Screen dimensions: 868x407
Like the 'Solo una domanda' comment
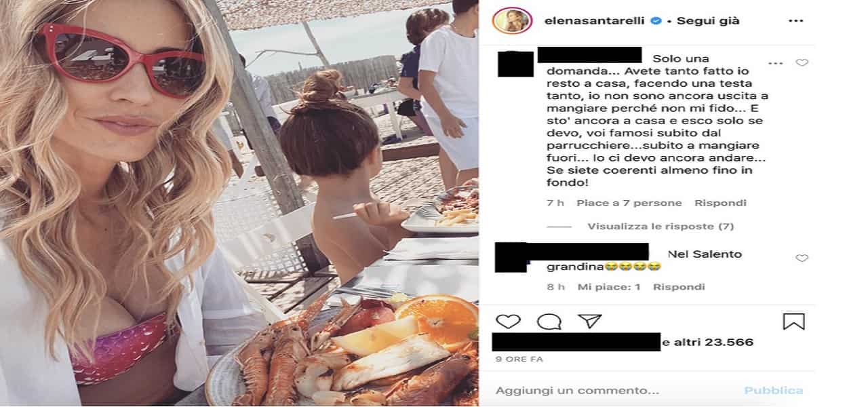(x=802, y=62)
